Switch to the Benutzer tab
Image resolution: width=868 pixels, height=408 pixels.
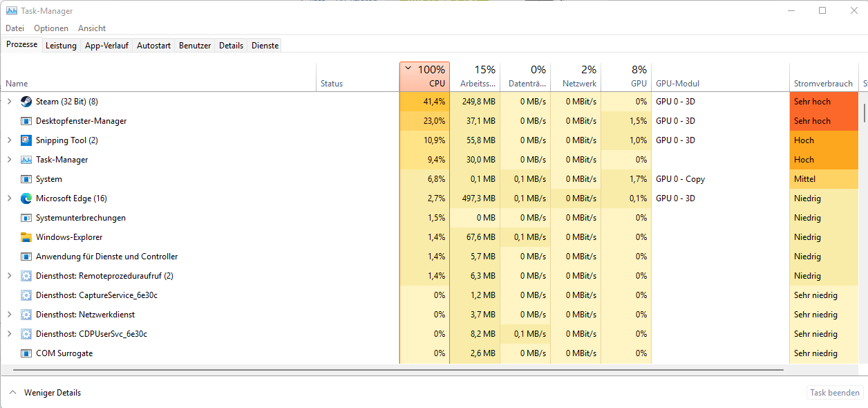195,46
